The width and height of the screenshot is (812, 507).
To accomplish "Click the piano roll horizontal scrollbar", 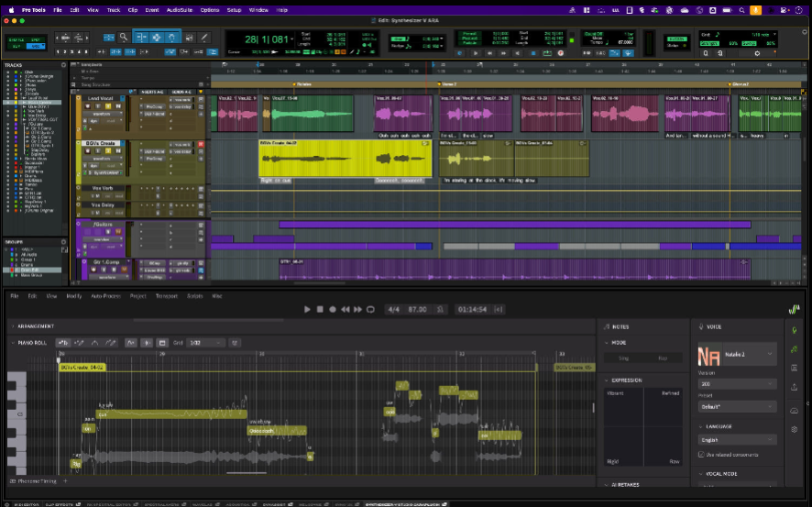I will 247,472.
